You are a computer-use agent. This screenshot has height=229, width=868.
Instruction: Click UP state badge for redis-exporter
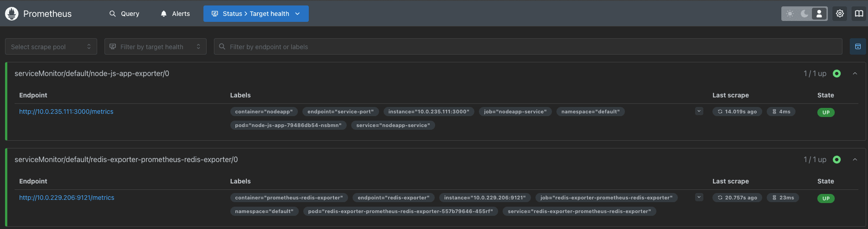[826, 198]
